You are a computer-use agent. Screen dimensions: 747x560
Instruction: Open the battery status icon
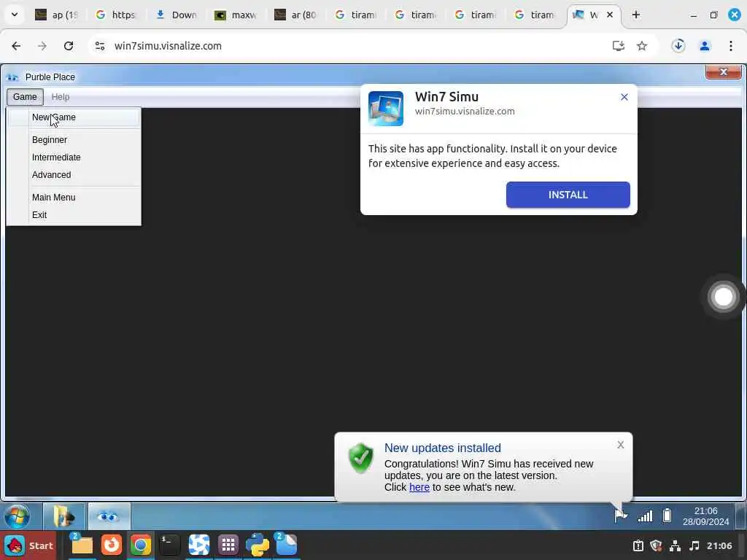coord(667,516)
